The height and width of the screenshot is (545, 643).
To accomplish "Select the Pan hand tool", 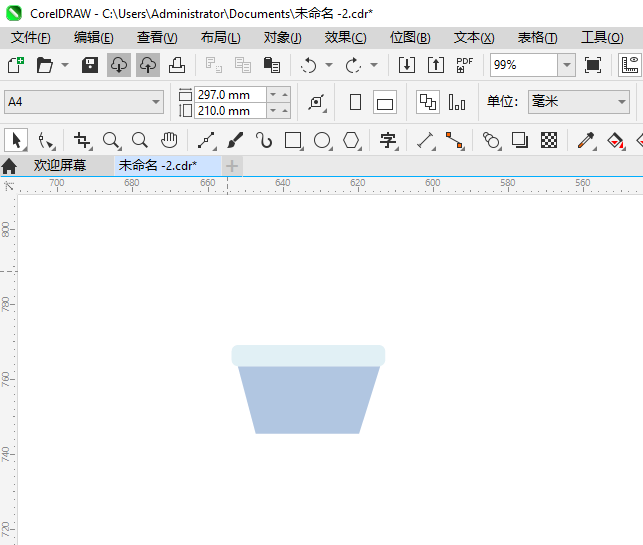I will tap(169, 141).
